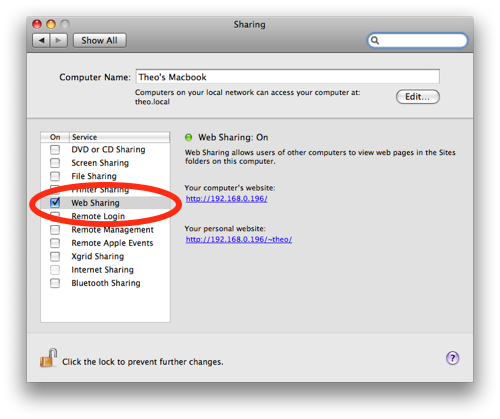Enable Bluetooth Sharing checkbox

[x=55, y=283]
